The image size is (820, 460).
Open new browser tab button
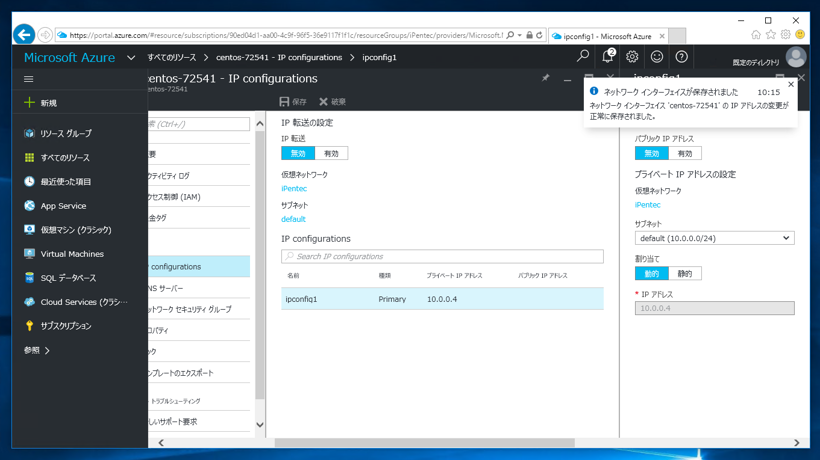tap(677, 36)
